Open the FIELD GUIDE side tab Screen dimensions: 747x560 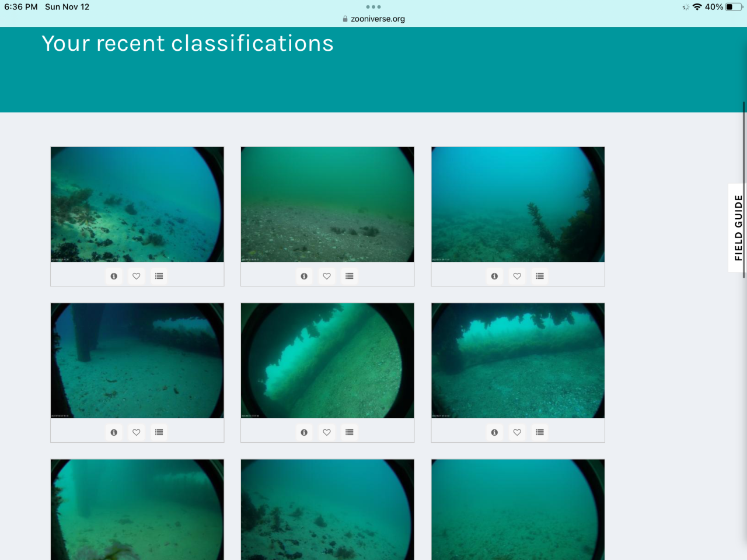pos(738,228)
